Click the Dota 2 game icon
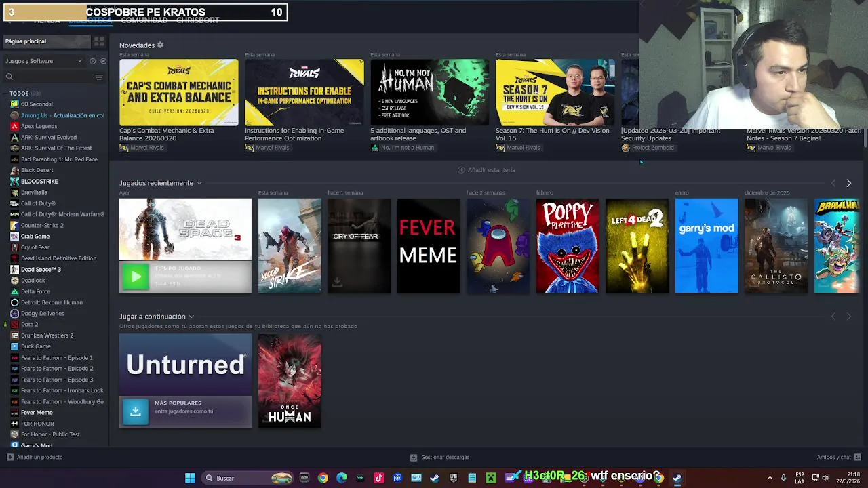 14,325
